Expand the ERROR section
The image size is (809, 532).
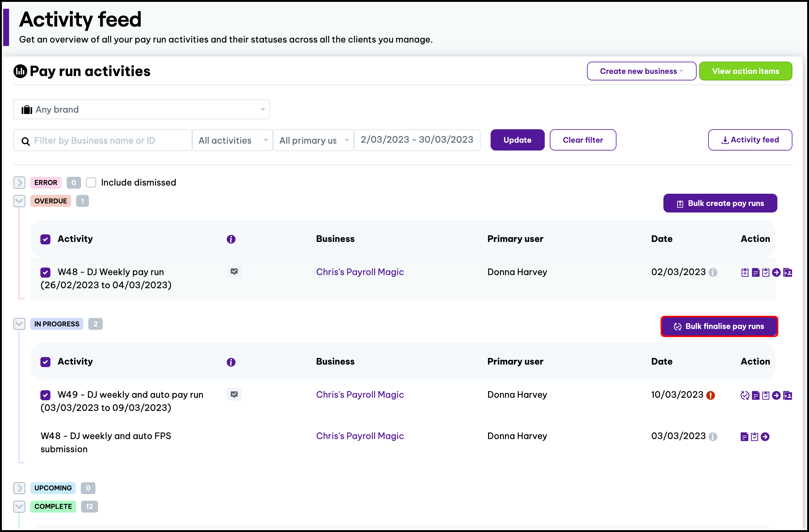[19, 182]
